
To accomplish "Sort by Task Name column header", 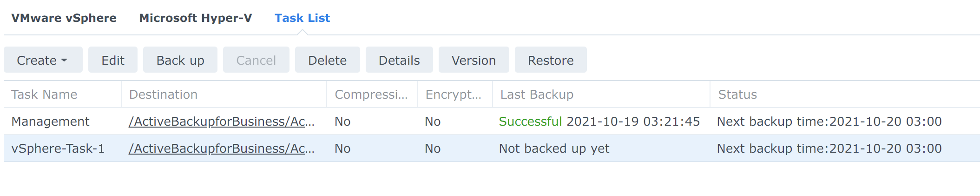I will [x=44, y=95].
